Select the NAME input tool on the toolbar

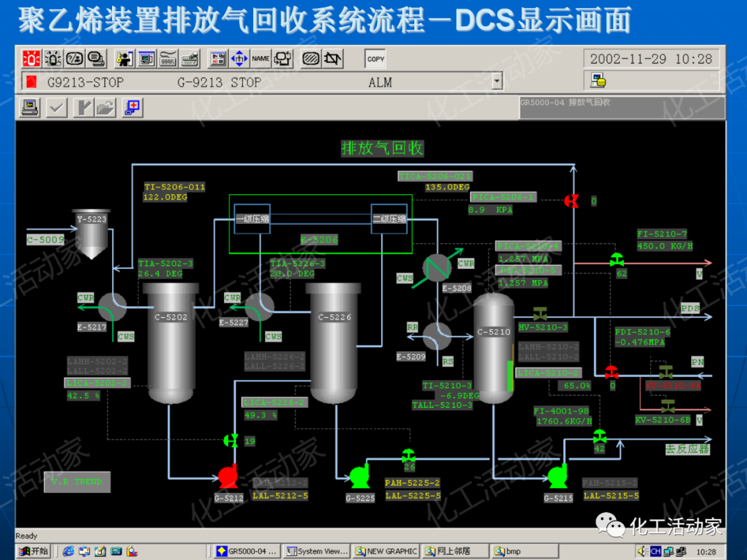pos(261,59)
